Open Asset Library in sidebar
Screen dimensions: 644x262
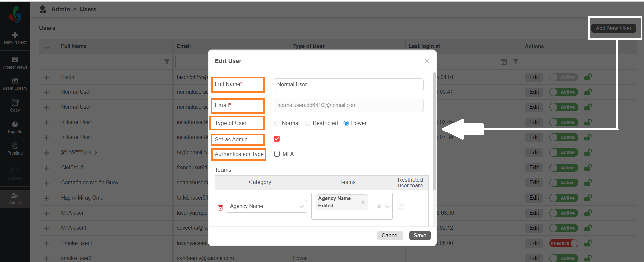pos(15,84)
